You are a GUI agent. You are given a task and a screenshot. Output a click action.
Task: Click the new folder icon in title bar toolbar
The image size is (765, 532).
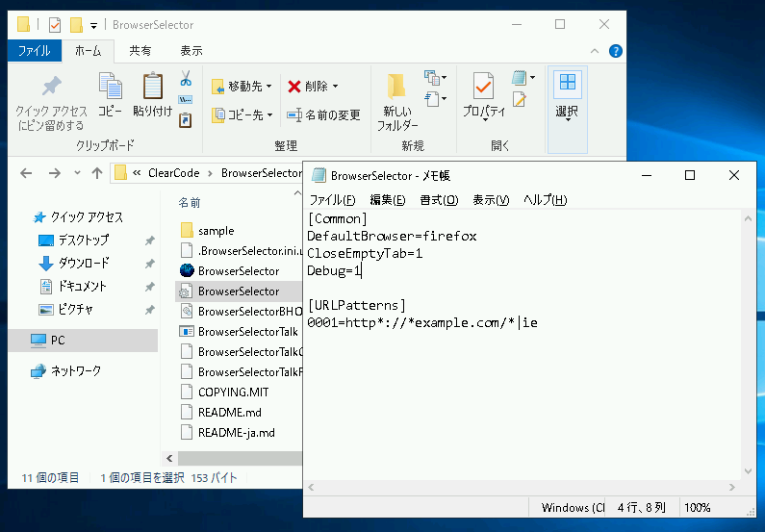(x=76, y=25)
